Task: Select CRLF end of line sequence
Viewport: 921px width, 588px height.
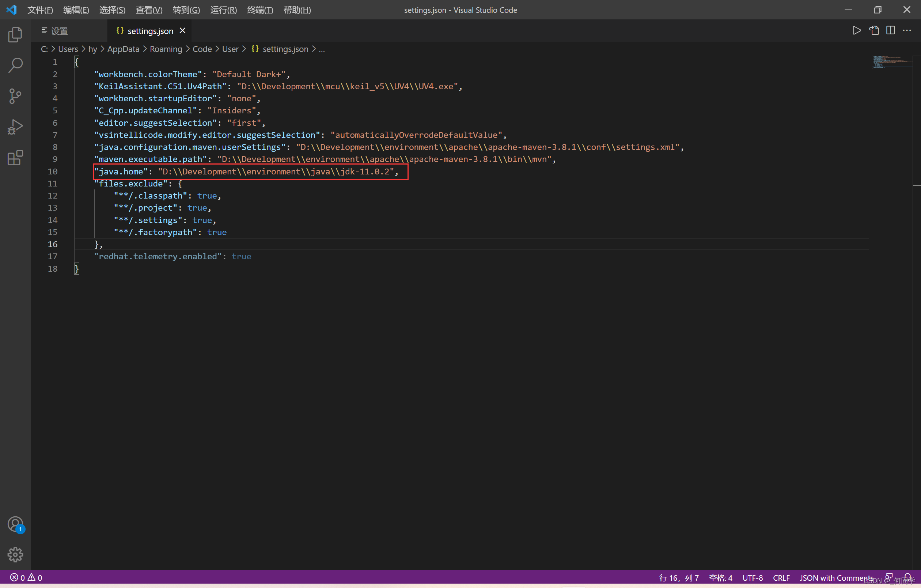Action: click(x=781, y=578)
